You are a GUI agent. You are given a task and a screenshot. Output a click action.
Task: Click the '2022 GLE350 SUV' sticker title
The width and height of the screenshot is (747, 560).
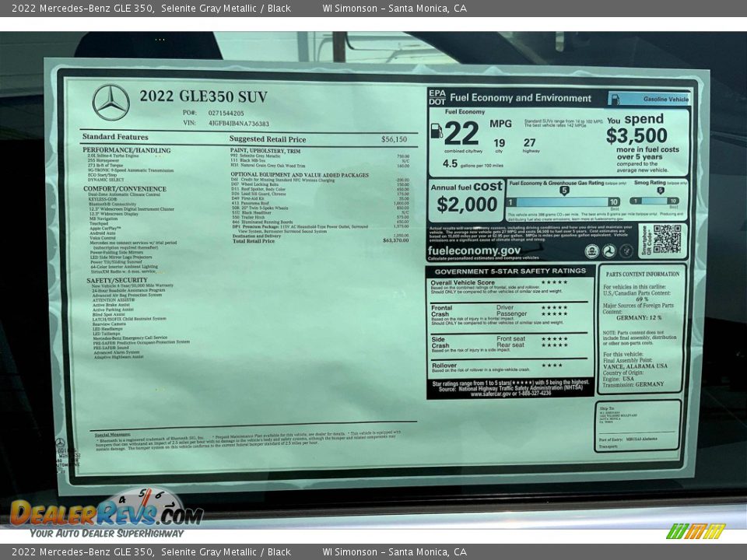203,96
